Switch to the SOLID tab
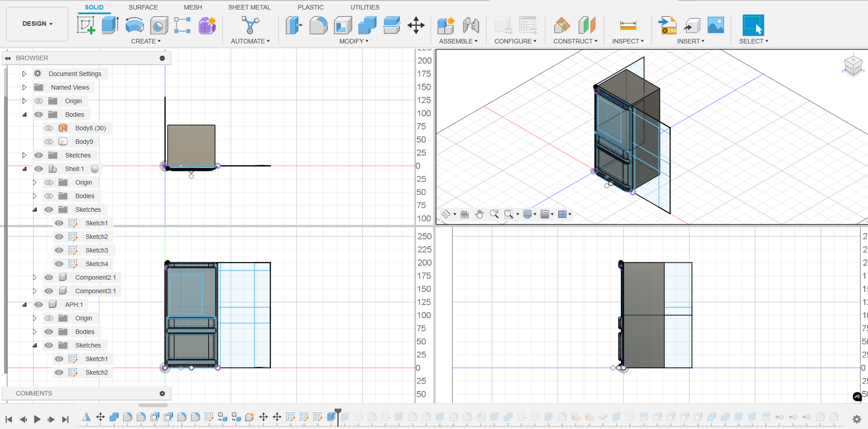Image resolution: width=868 pixels, height=429 pixels. click(x=94, y=7)
